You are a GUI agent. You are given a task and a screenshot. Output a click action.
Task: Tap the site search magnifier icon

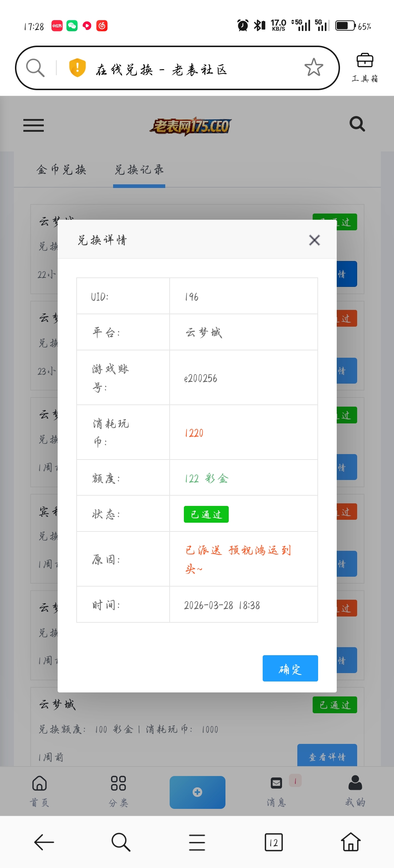point(357,124)
